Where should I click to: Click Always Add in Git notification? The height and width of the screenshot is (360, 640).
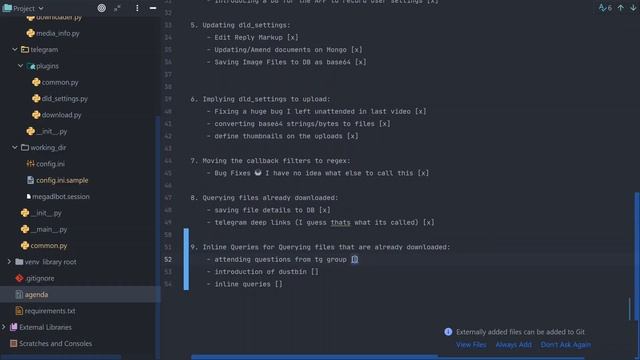click(513, 345)
